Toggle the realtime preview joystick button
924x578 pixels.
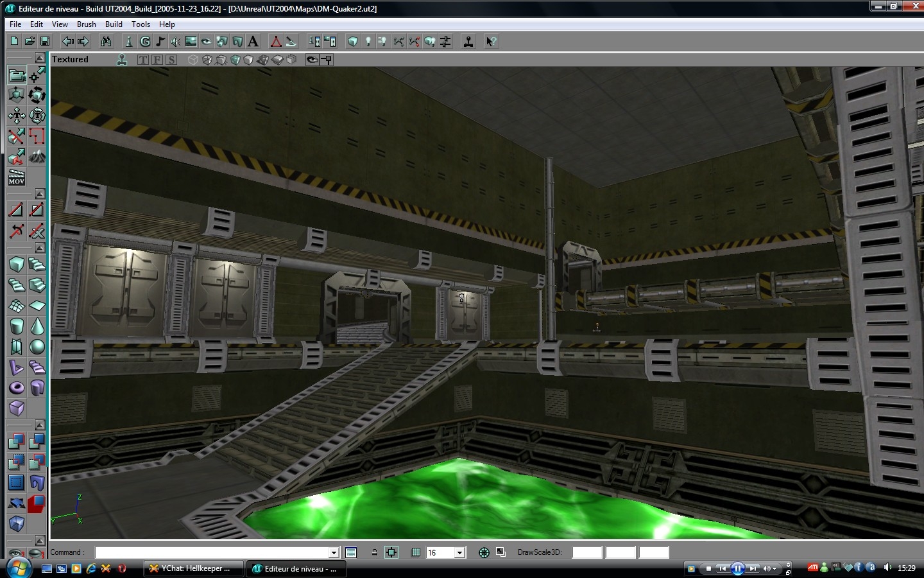[x=122, y=60]
